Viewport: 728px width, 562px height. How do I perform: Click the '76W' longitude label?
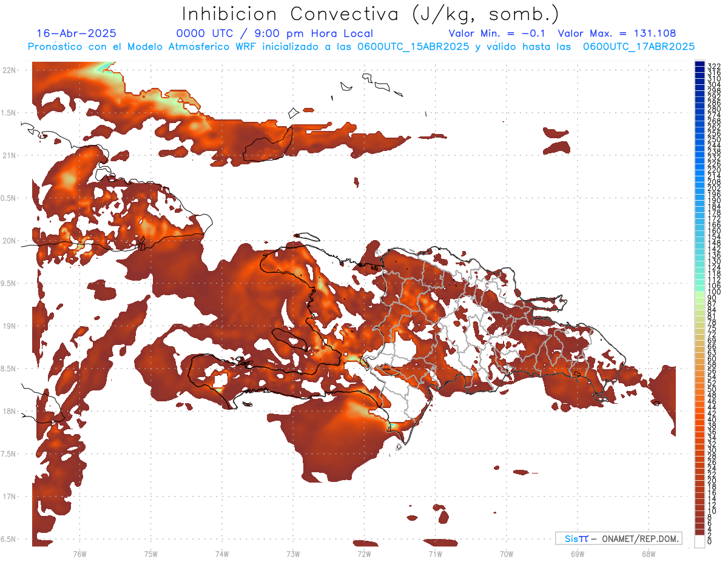click(79, 554)
